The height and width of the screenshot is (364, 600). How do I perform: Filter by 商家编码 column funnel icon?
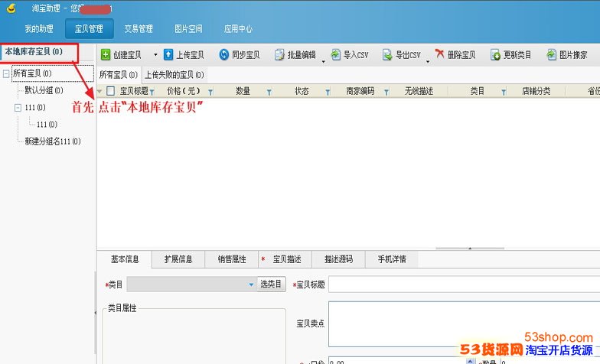[386, 92]
